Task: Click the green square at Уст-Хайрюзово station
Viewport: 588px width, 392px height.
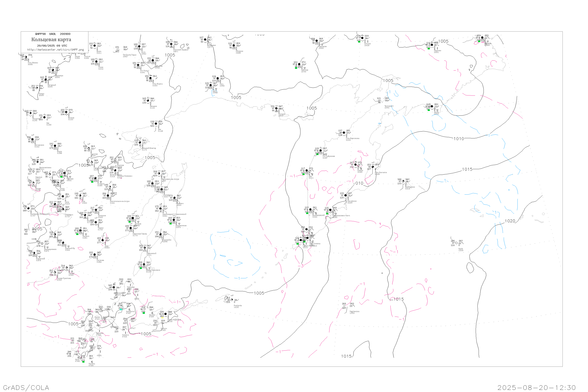Action: [x=317, y=154]
